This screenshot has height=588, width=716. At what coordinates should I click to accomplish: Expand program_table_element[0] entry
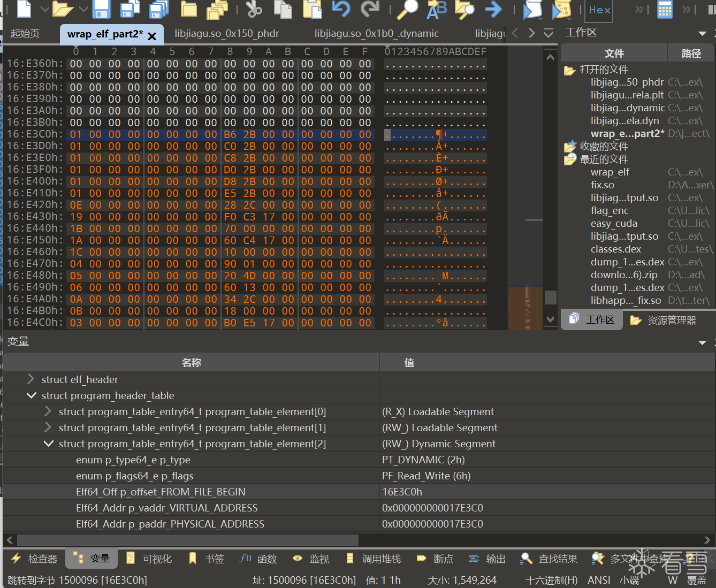pos(48,411)
